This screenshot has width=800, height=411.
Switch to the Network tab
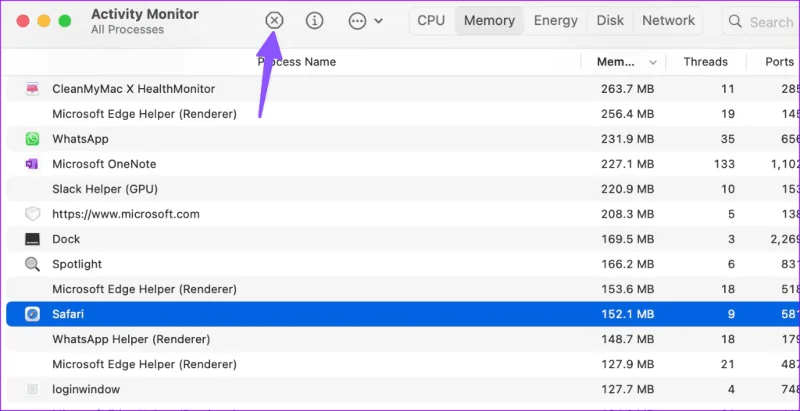[x=668, y=21]
